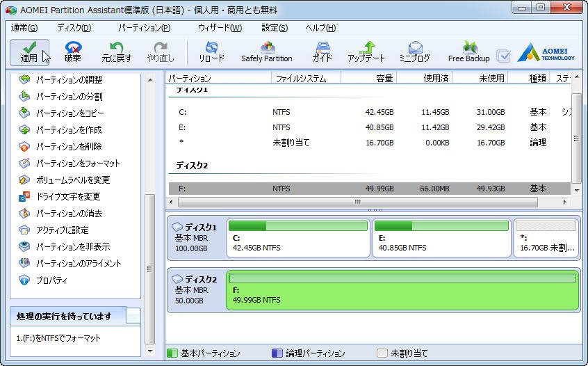
Task: Select the 未割り当て 16.70GB row
Action: (369, 143)
